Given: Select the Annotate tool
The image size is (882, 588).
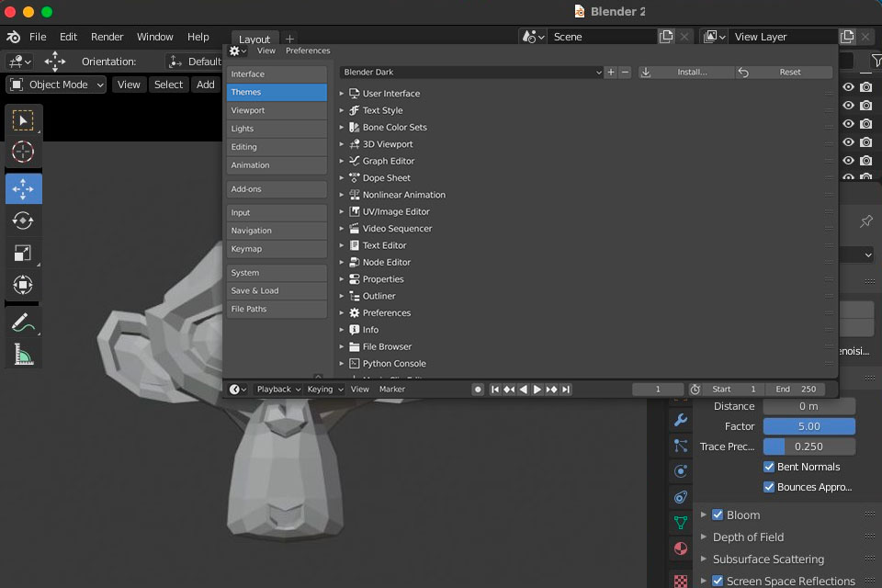Looking at the screenshot, I should (x=23, y=322).
